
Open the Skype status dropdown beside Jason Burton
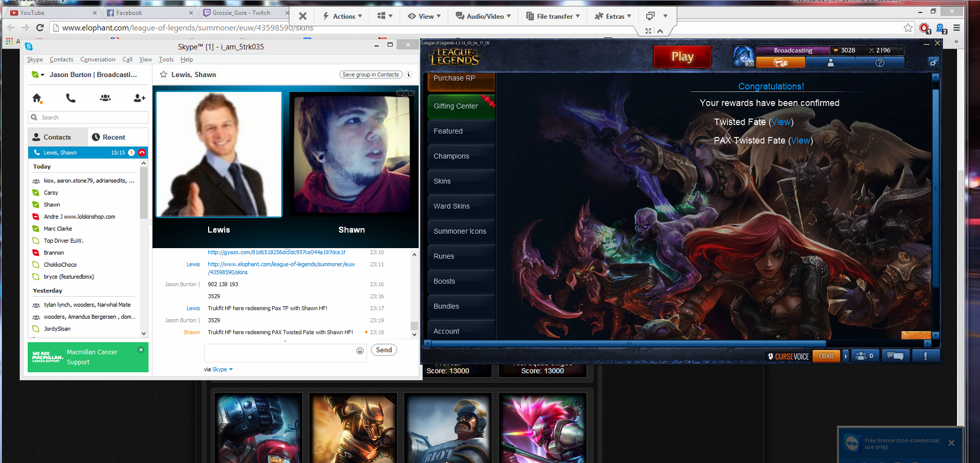(38, 74)
